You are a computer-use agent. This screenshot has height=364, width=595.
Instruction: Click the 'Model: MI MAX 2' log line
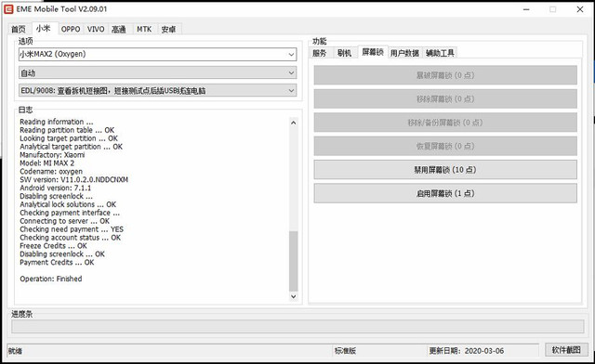(x=47, y=163)
